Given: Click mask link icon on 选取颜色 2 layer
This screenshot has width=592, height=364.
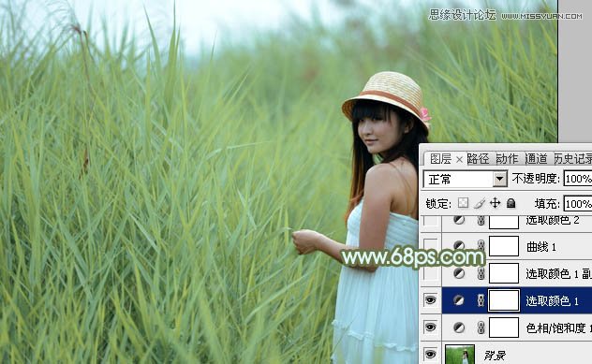Looking at the screenshot, I should [481, 220].
